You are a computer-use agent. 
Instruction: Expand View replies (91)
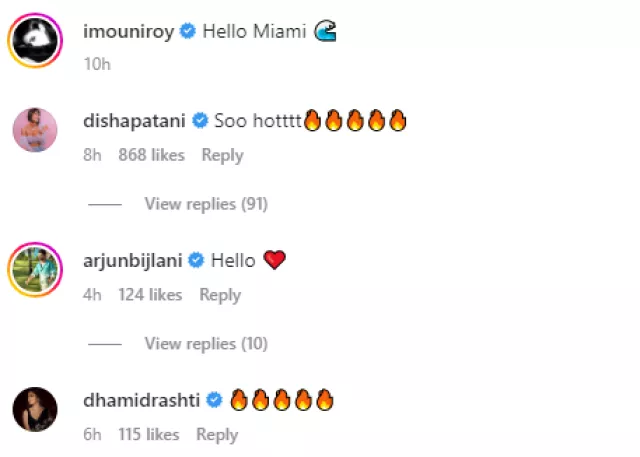(x=205, y=204)
